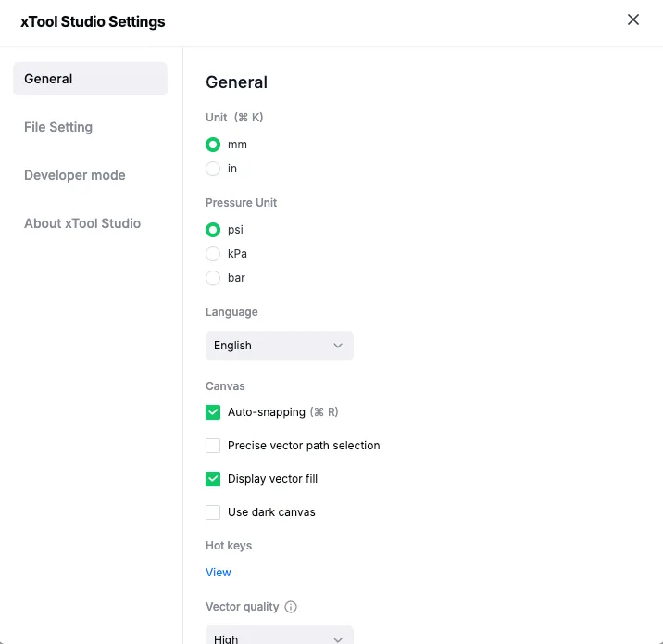Disable the Auto-snapping checkbox
663x644 pixels.
tap(213, 412)
